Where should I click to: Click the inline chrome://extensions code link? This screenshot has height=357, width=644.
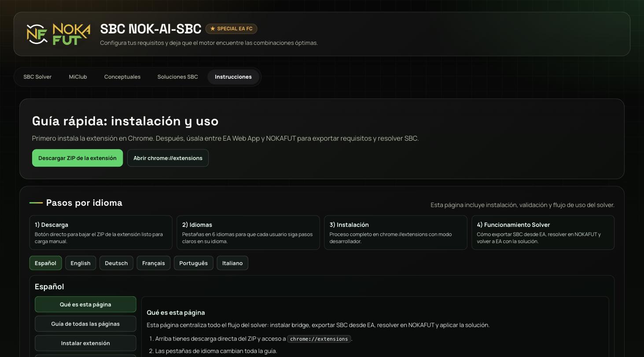click(319, 339)
